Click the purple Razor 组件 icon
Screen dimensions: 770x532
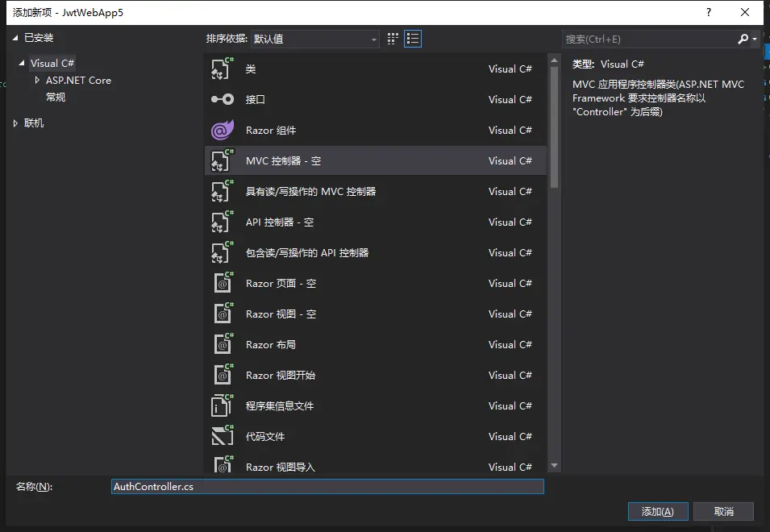pos(223,130)
